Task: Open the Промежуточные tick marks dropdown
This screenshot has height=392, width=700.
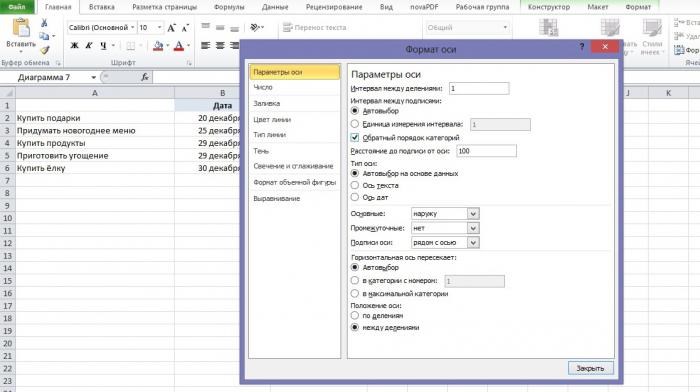Action: tap(473, 228)
